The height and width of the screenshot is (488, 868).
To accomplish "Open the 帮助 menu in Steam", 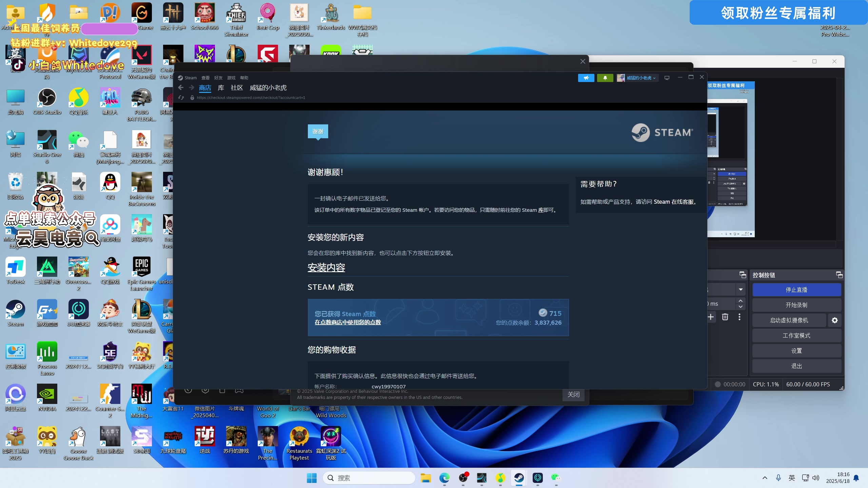I will point(244,78).
